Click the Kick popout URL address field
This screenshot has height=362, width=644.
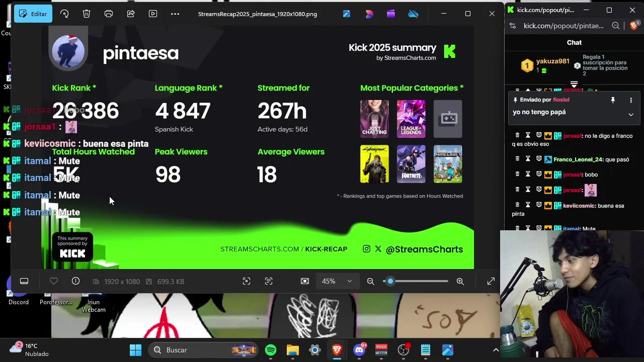click(563, 26)
